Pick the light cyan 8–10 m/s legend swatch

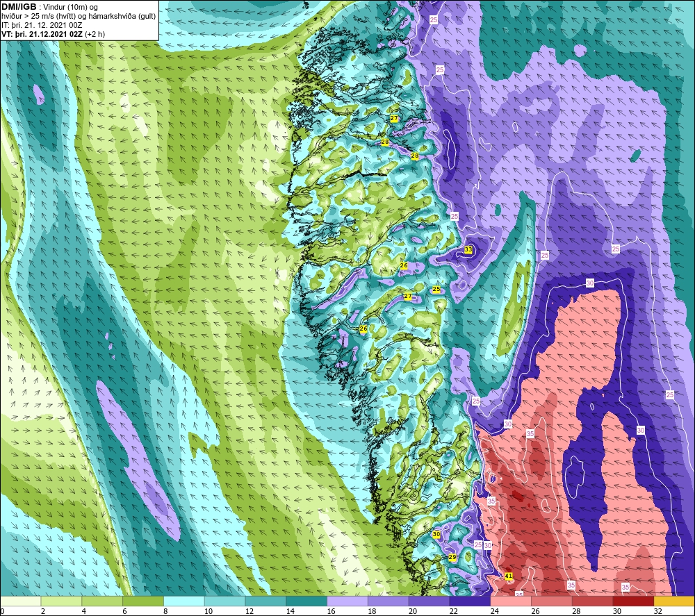point(184,601)
